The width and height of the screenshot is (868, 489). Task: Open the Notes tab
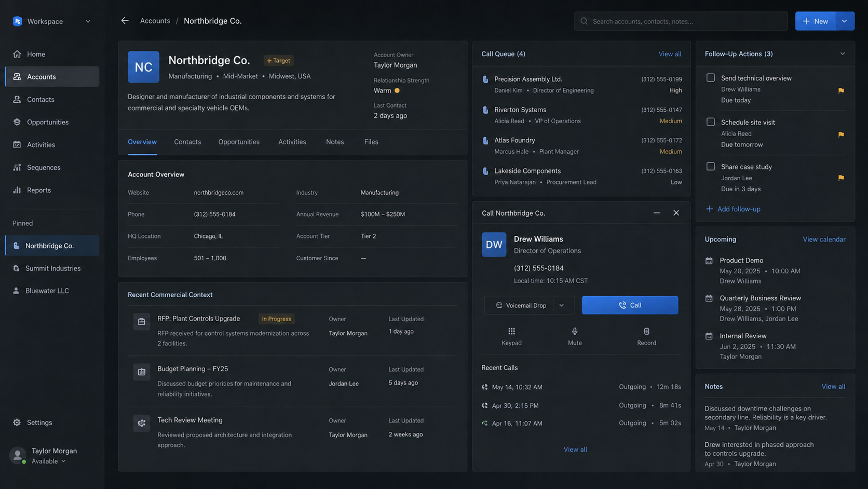click(335, 142)
